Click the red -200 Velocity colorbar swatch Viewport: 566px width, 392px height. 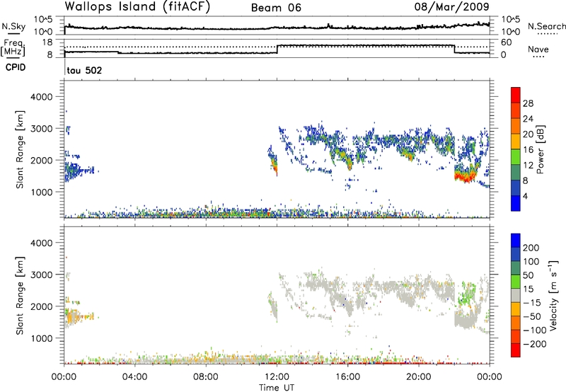pyautogui.click(x=516, y=350)
